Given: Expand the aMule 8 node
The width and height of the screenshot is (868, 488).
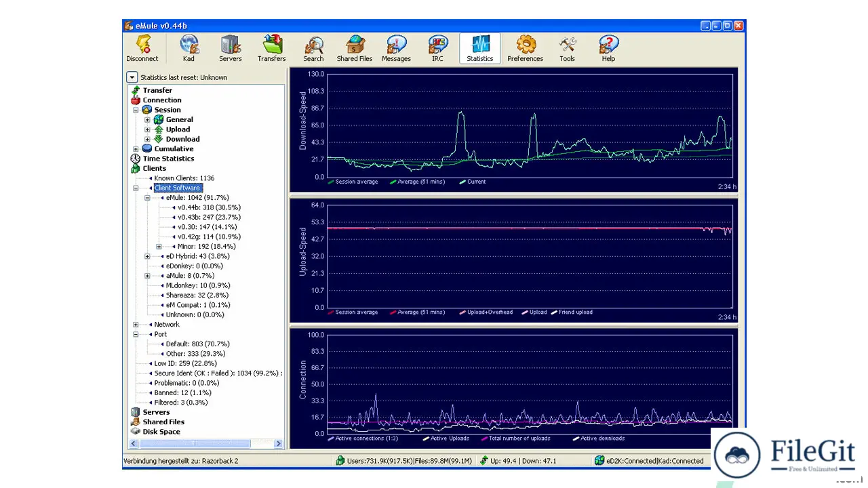Looking at the screenshot, I should (147, 276).
